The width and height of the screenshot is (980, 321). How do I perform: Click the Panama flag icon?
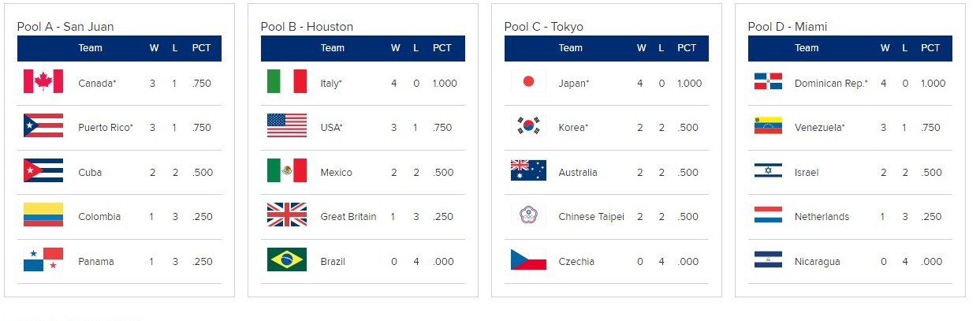(43, 260)
